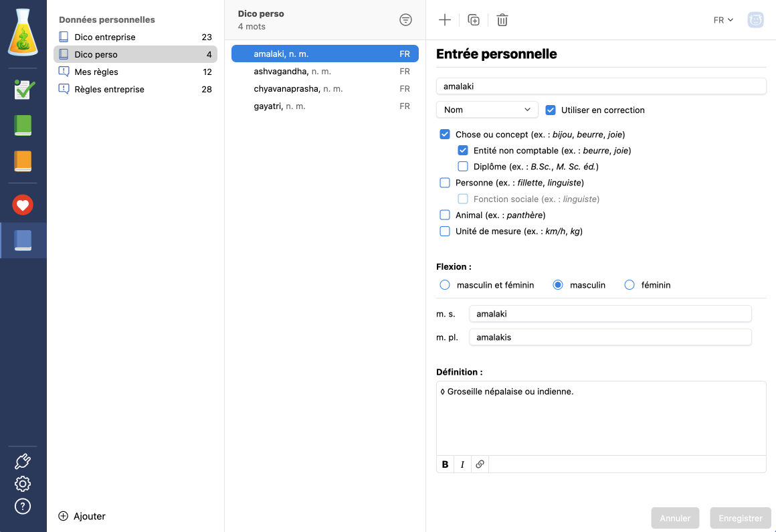Enable the 'Animal' checkbox
The width and height of the screenshot is (776, 532).
point(445,215)
